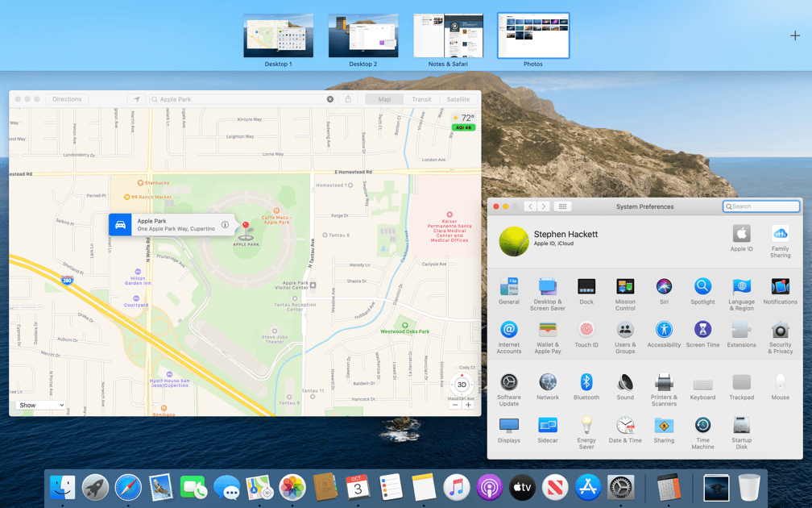Click forward arrow in System Preferences

[543, 206]
